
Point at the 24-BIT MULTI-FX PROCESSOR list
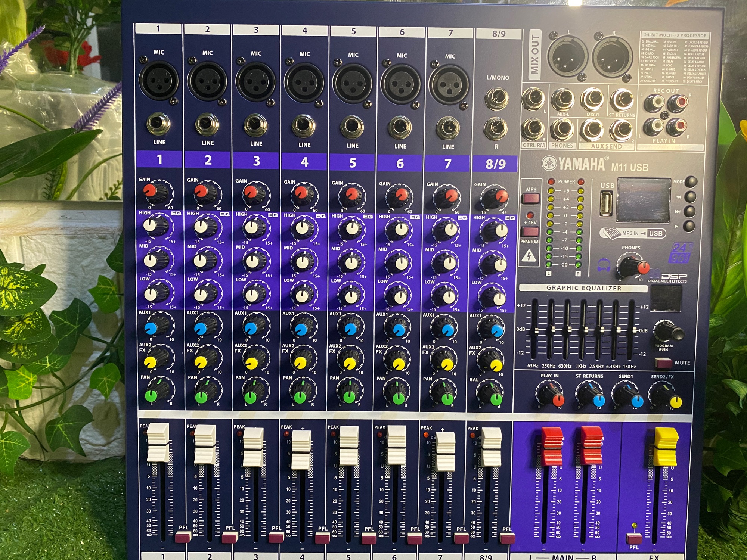click(675, 58)
